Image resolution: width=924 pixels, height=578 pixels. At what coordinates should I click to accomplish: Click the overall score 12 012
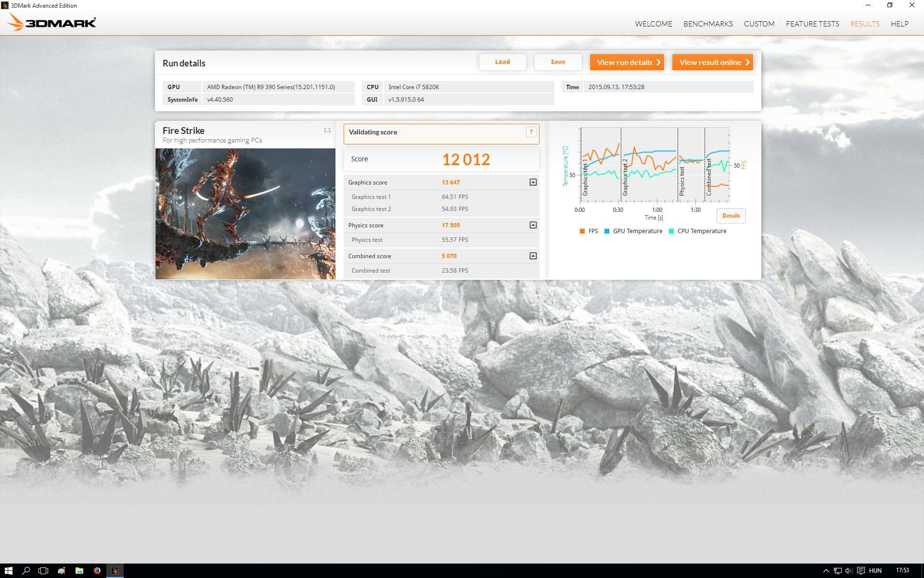(x=466, y=159)
